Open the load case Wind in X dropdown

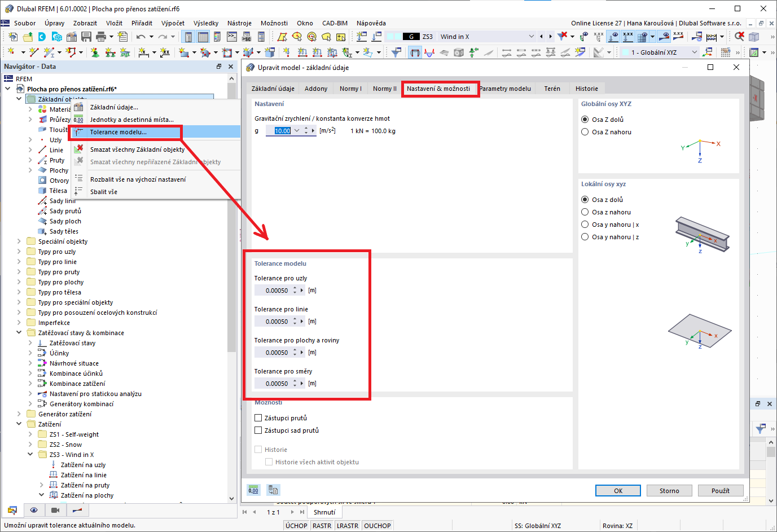(531, 37)
